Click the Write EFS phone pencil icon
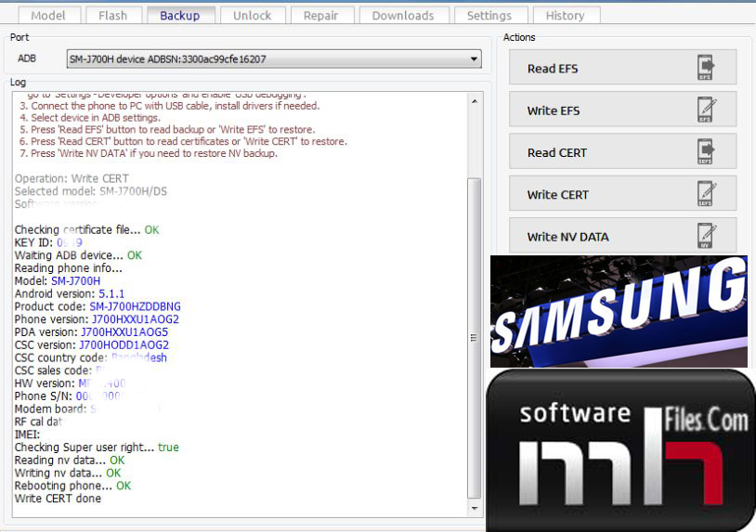This screenshot has width=756, height=532. coord(707,110)
